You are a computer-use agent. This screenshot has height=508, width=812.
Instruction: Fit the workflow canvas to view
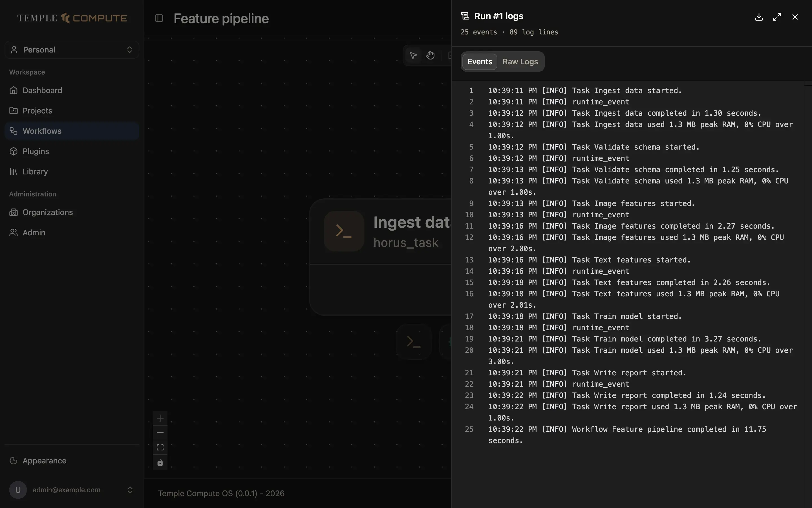[x=160, y=448]
